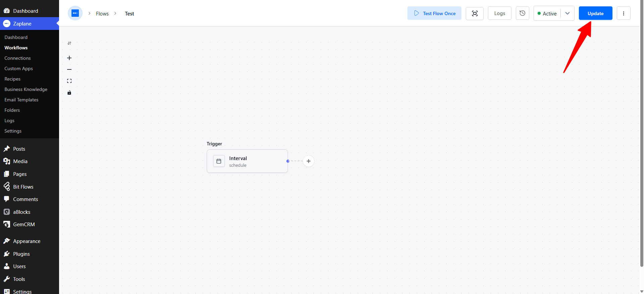Click the Users person icon in the sidebar
This screenshot has width=644, height=294.
click(7, 266)
